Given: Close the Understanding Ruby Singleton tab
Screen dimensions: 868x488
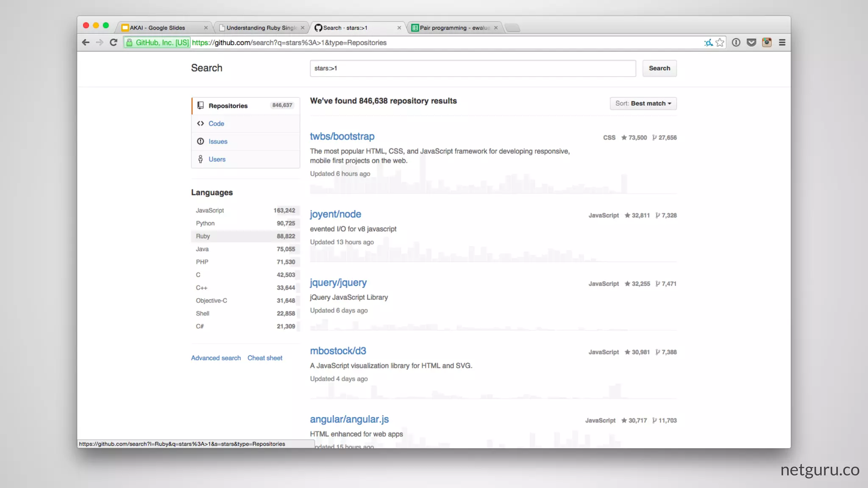Looking at the screenshot, I should (x=303, y=28).
